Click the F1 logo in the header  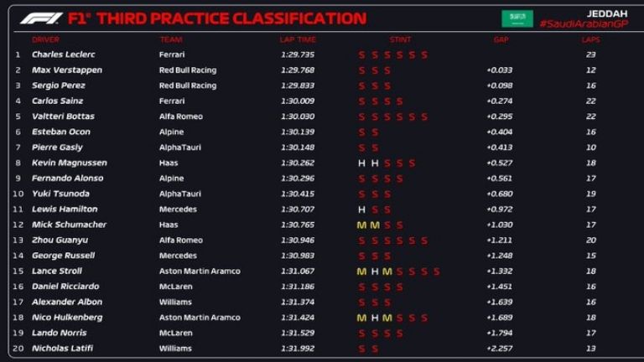coord(40,18)
